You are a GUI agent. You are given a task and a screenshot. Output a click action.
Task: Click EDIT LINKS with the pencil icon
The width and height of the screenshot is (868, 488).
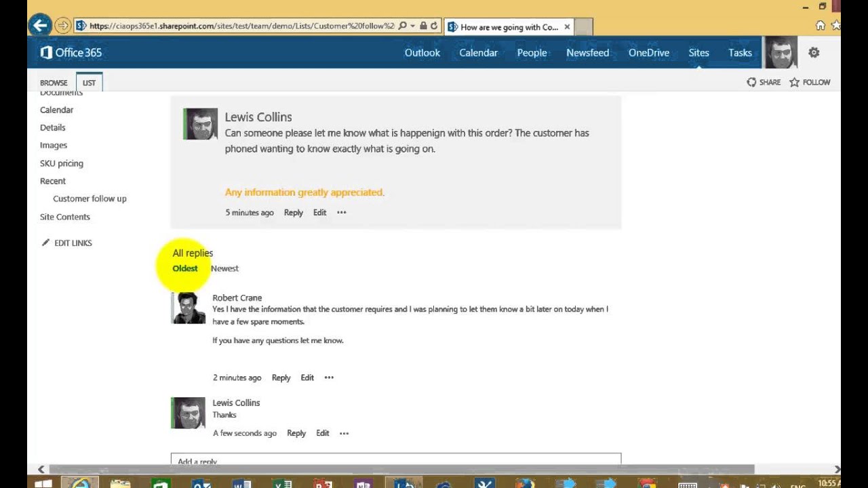tap(67, 243)
